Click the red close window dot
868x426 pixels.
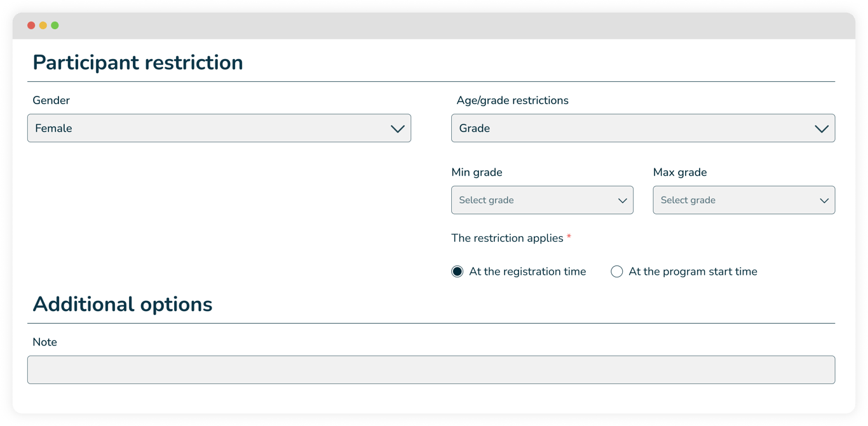(x=31, y=25)
